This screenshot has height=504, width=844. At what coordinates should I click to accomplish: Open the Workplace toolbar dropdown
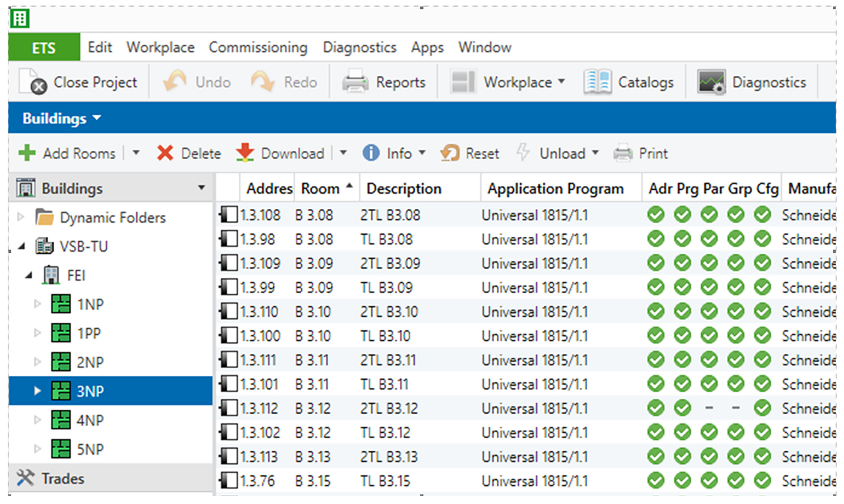coord(561,81)
